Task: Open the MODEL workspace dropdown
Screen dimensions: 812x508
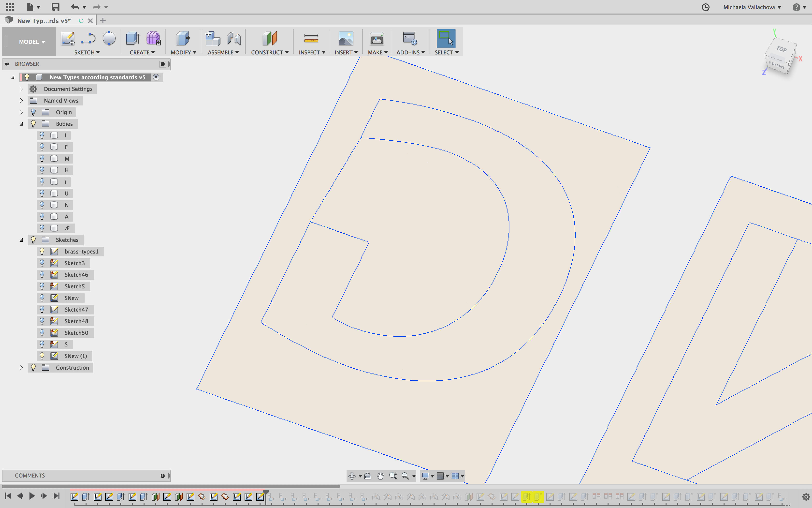Action: 32,42
